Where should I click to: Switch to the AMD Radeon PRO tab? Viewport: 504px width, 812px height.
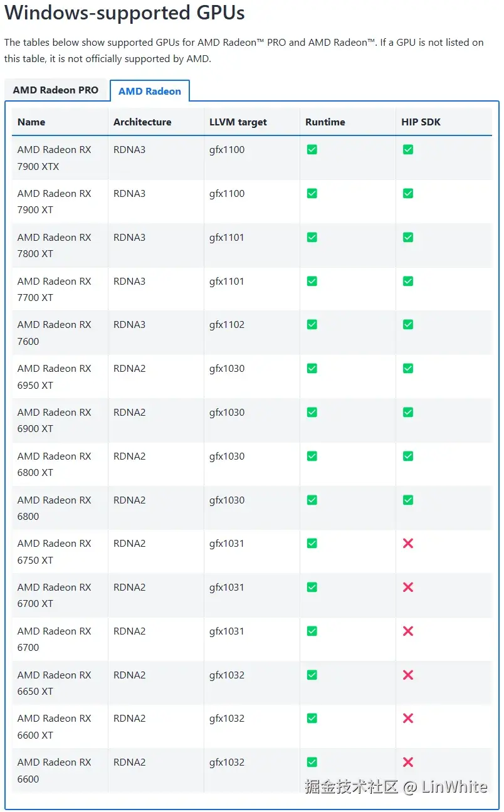tap(56, 90)
